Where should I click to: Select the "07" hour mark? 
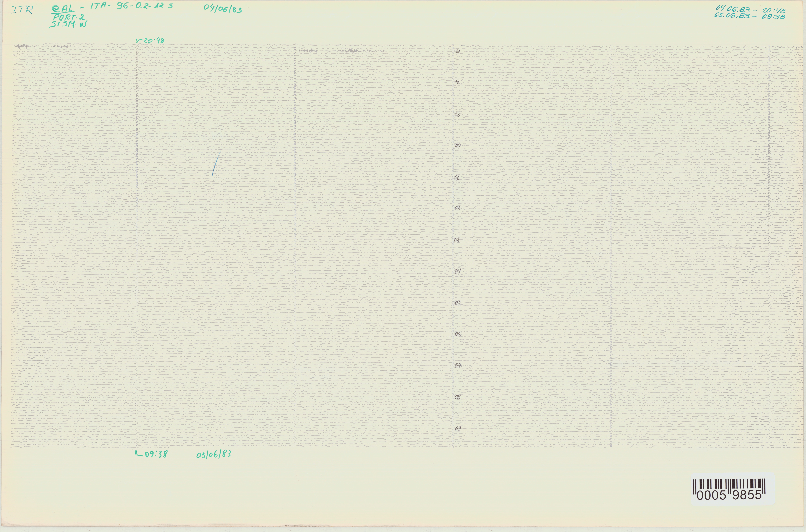pyautogui.click(x=458, y=366)
